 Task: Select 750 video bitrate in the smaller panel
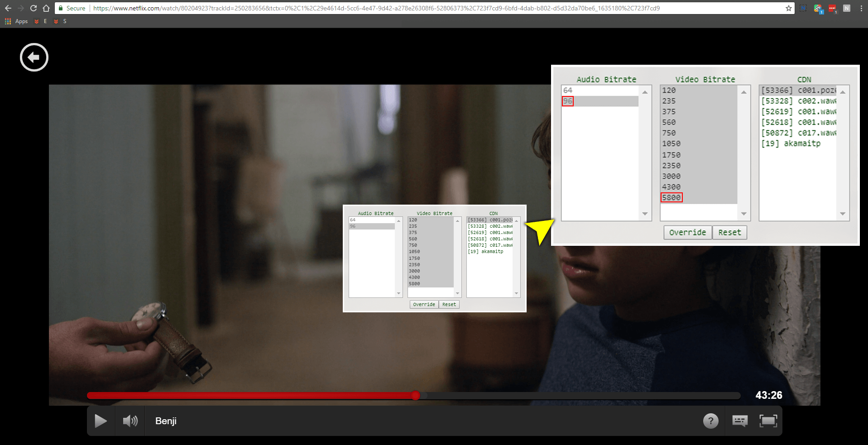tap(431, 245)
